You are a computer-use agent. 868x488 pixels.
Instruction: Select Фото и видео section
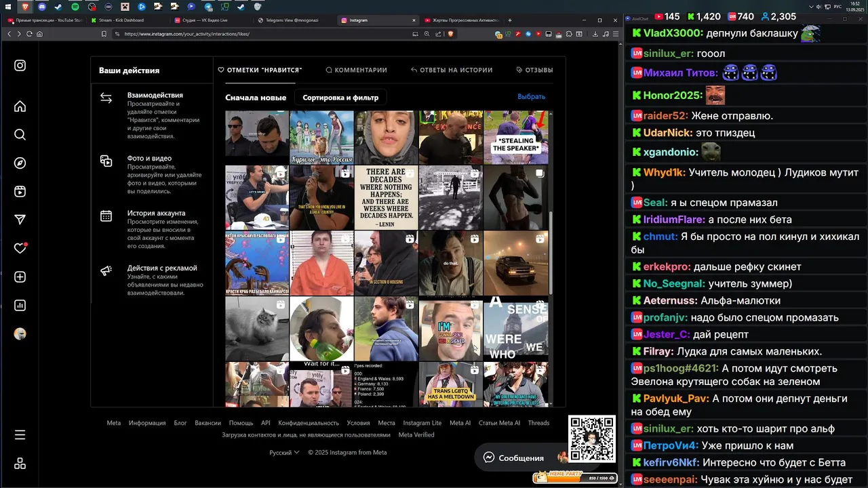[151, 175]
